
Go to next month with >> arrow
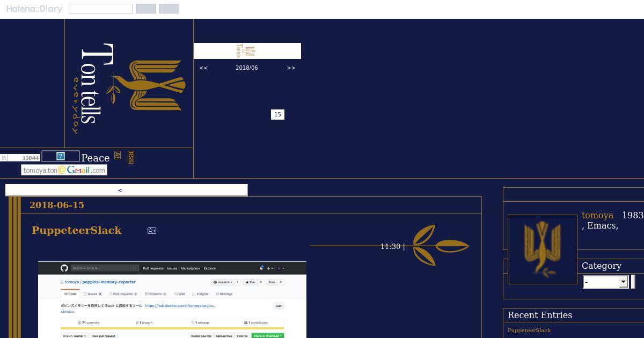click(291, 68)
